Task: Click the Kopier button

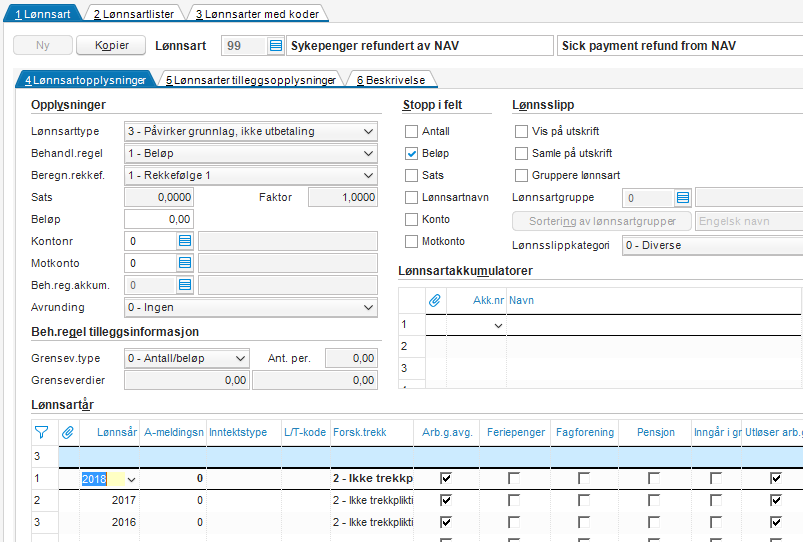Action: click(x=111, y=45)
